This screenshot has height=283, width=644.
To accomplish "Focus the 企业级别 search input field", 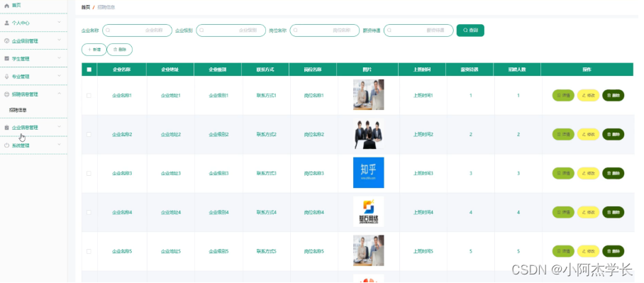I will 231,30.
